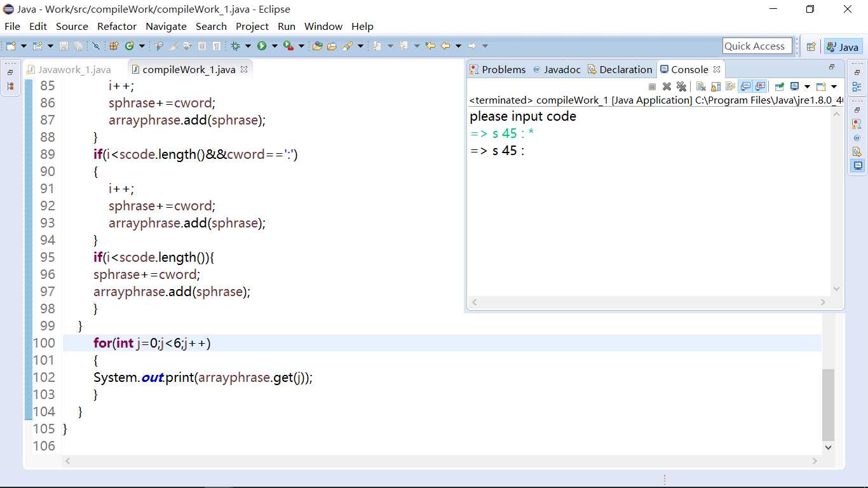Image resolution: width=868 pixels, height=488 pixels.
Task: Click line 100 'for(int j=0;j<6;j++)'
Action: pyautogui.click(x=152, y=343)
